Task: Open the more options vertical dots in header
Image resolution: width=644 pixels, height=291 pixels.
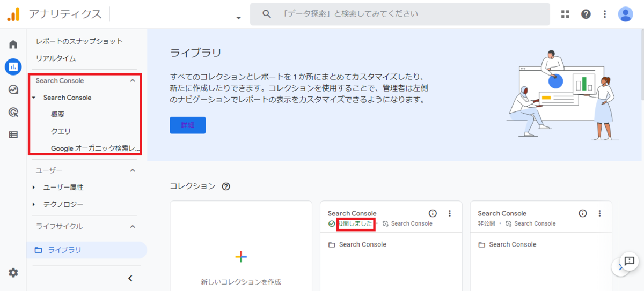Action: 605,14
